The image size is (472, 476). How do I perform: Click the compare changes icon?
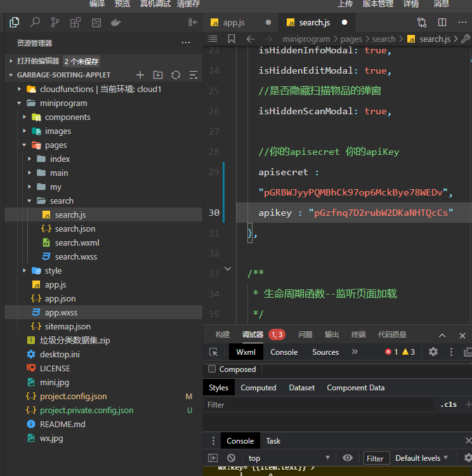coord(422,22)
